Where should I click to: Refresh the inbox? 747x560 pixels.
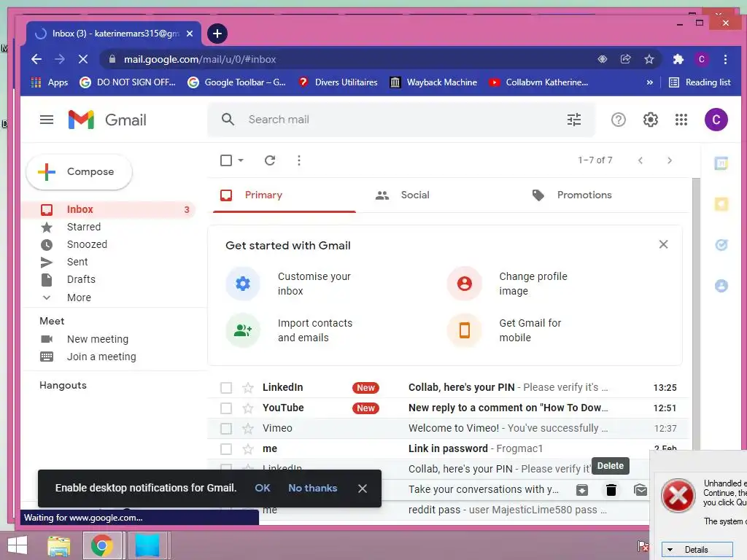270,160
